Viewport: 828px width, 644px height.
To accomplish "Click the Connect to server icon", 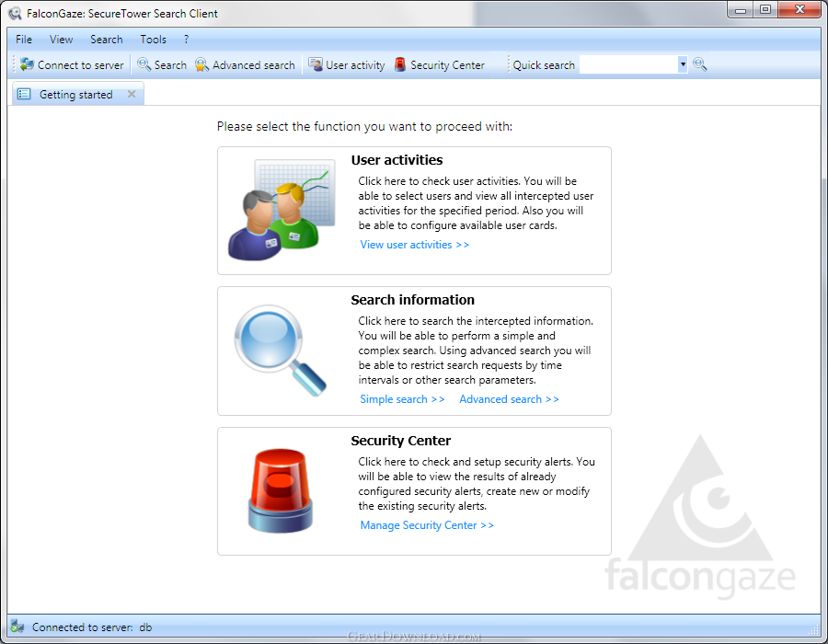I will pyautogui.click(x=27, y=64).
